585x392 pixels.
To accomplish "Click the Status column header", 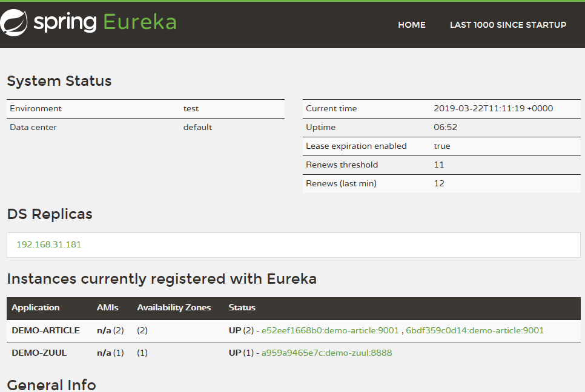I will pyautogui.click(x=242, y=308).
